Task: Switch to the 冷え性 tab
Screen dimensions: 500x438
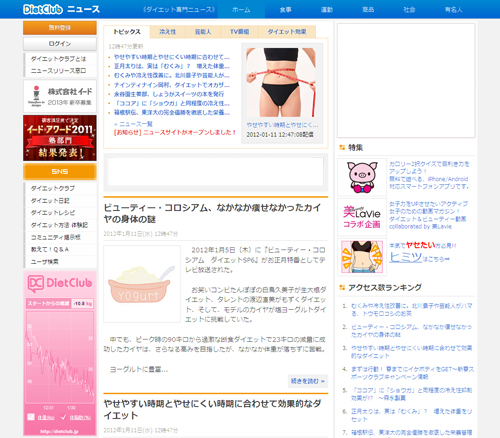Action: (167, 32)
